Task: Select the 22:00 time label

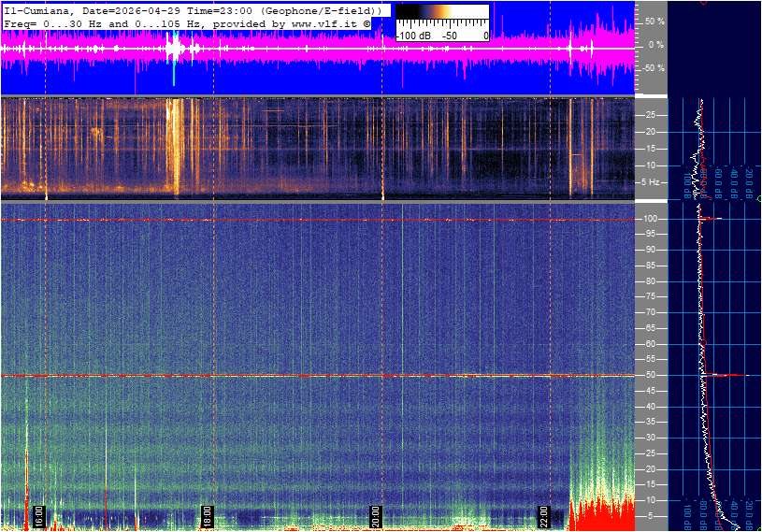Action: pos(545,515)
